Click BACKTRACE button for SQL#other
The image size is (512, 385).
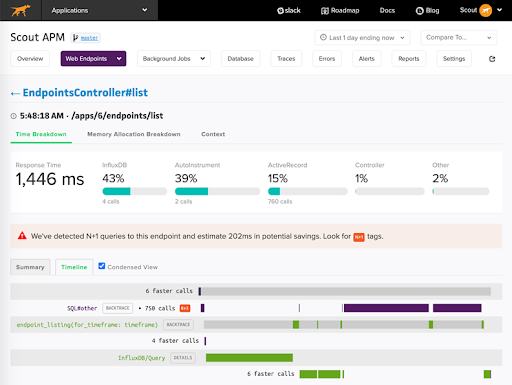117,308
